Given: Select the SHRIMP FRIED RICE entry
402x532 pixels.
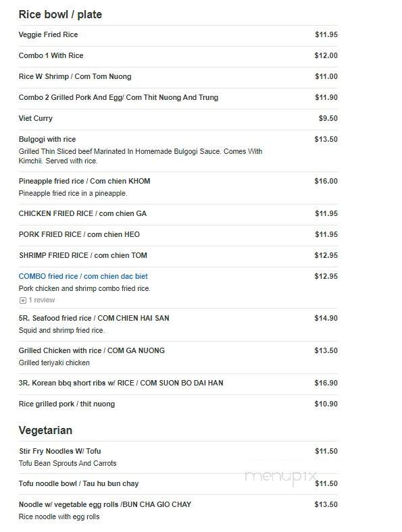Looking at the screenshot, I should 83,255.
